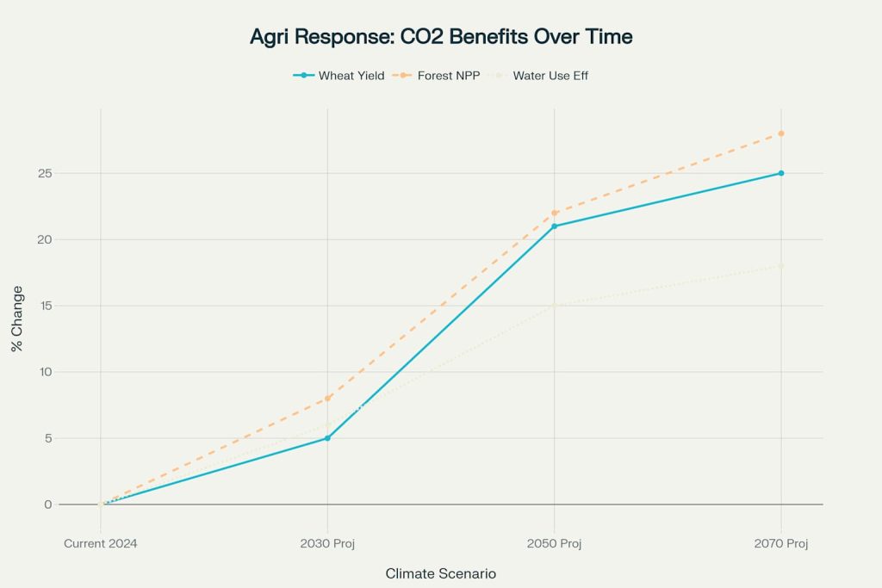882x588 pixels.
Task: Click the teal Wheat Yield legend marker
Action: [304, 75]
